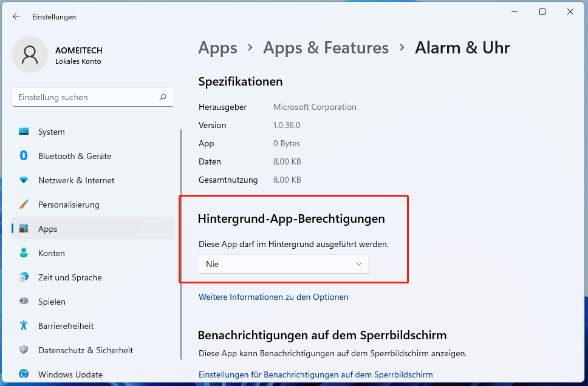
Task: Click the System monitor icon in sidebar
Action: (24, 132)
